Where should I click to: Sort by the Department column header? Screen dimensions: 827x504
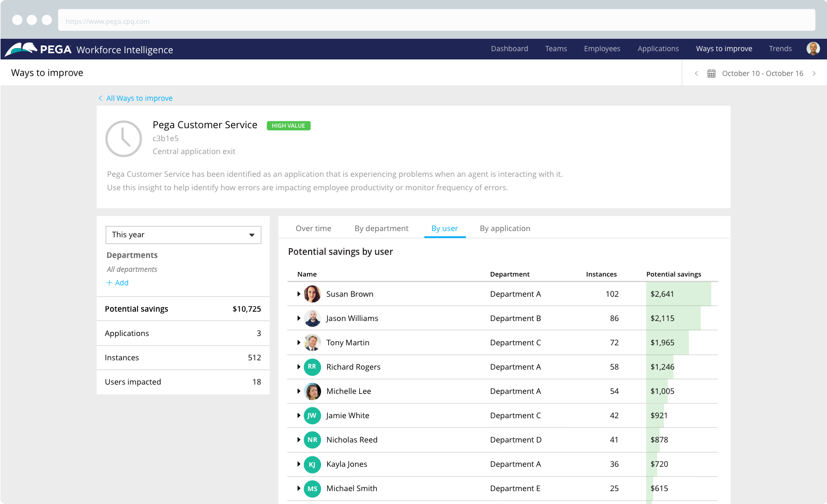click(x=510, y=274)
